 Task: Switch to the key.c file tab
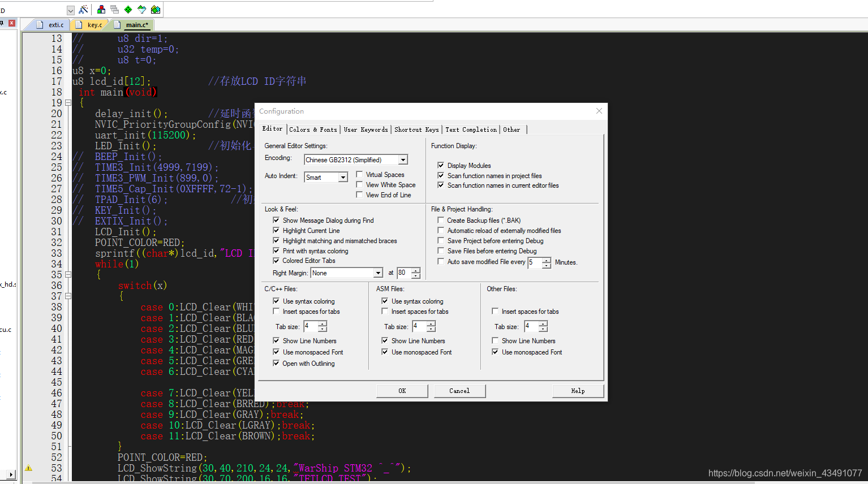point(89,25)
